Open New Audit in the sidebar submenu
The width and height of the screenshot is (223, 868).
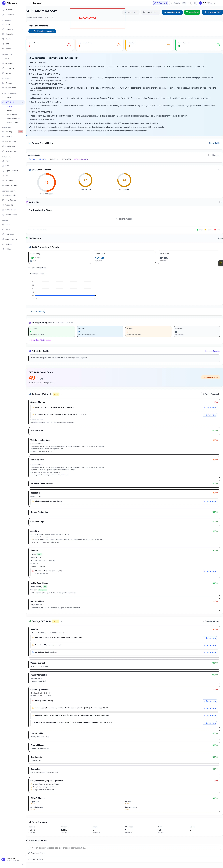[10, 111]
